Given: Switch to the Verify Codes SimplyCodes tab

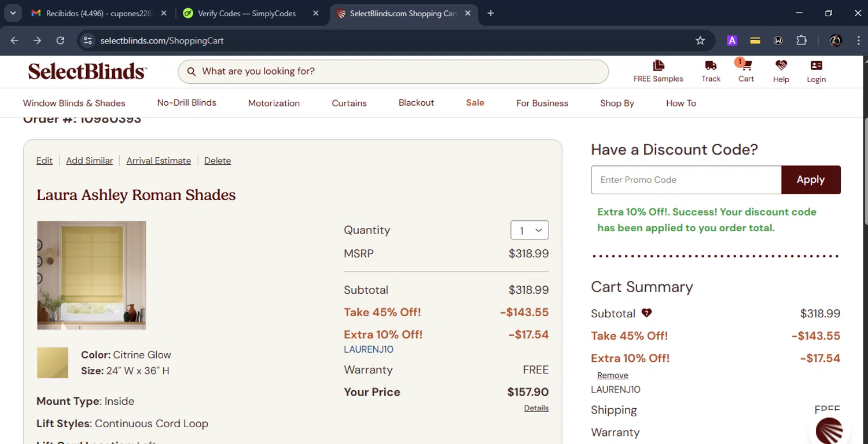Looking at the screenshot, I should [x=247, y=13].
